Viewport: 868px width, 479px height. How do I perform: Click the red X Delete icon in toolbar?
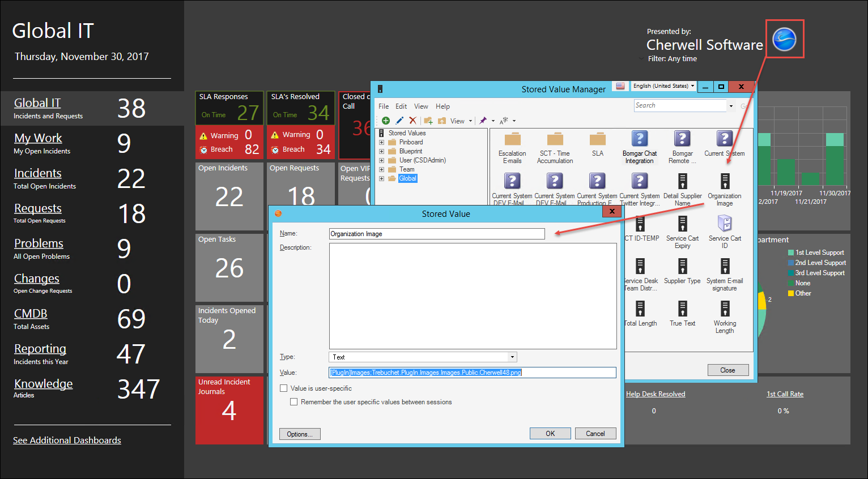412,121
